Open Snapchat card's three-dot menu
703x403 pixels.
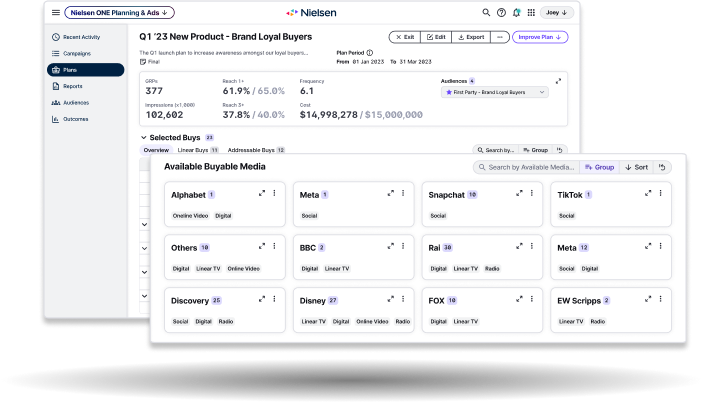pos(531,193)
